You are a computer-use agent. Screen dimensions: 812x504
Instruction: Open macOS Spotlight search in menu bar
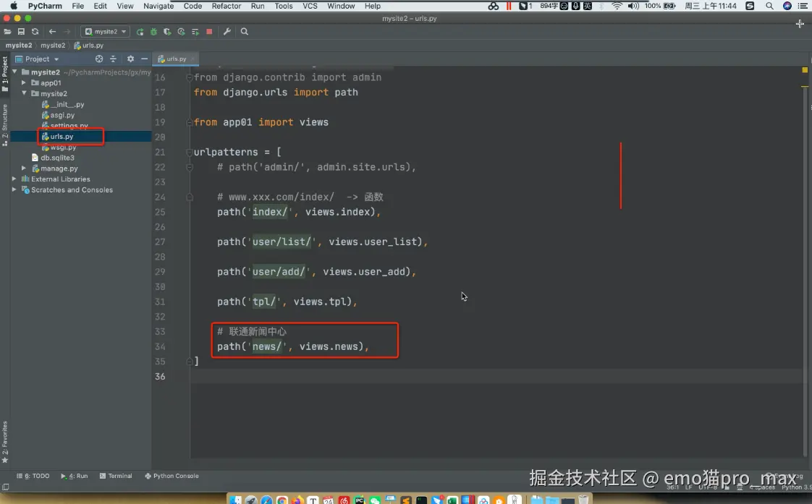[769, 7]
